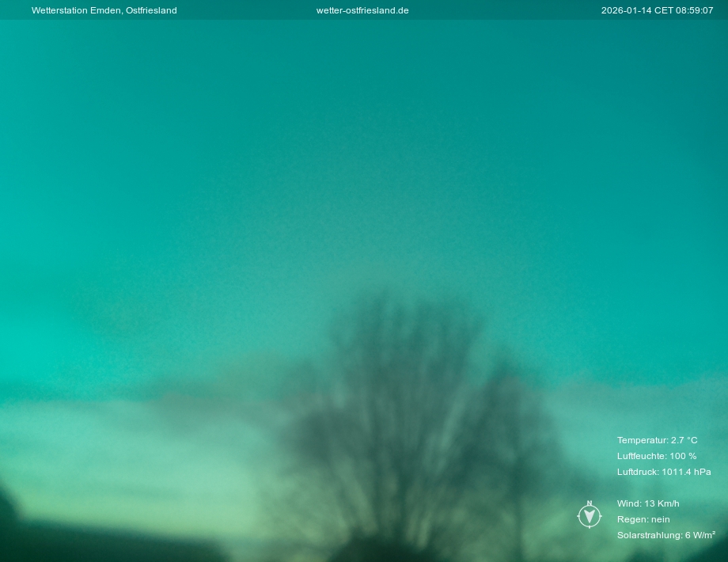
Task: Select the Wetterstation Emden, Ostfriesland title
Action: click(104, 10)
